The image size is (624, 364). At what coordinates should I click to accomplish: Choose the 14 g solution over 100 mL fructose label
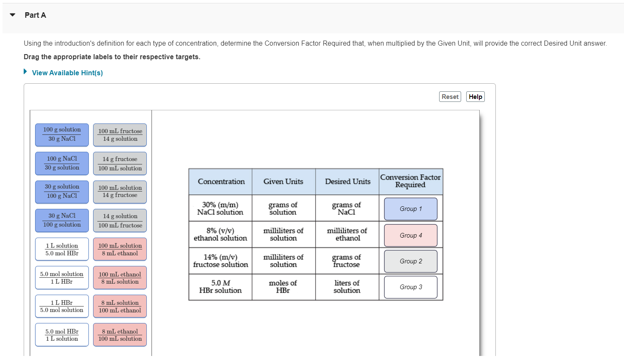(x=120, y=221)
